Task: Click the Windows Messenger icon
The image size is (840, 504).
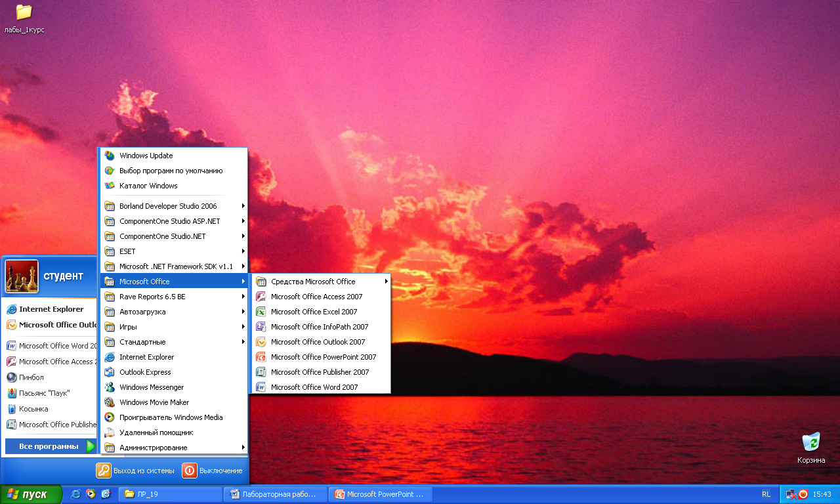Action: tap(110, 387)
